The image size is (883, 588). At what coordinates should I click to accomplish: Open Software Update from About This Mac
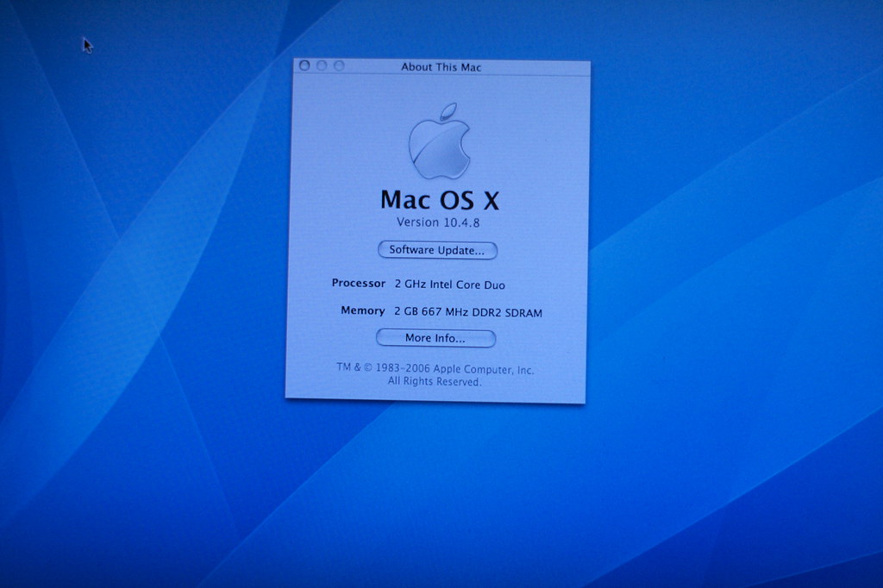[x=437, y=250]
